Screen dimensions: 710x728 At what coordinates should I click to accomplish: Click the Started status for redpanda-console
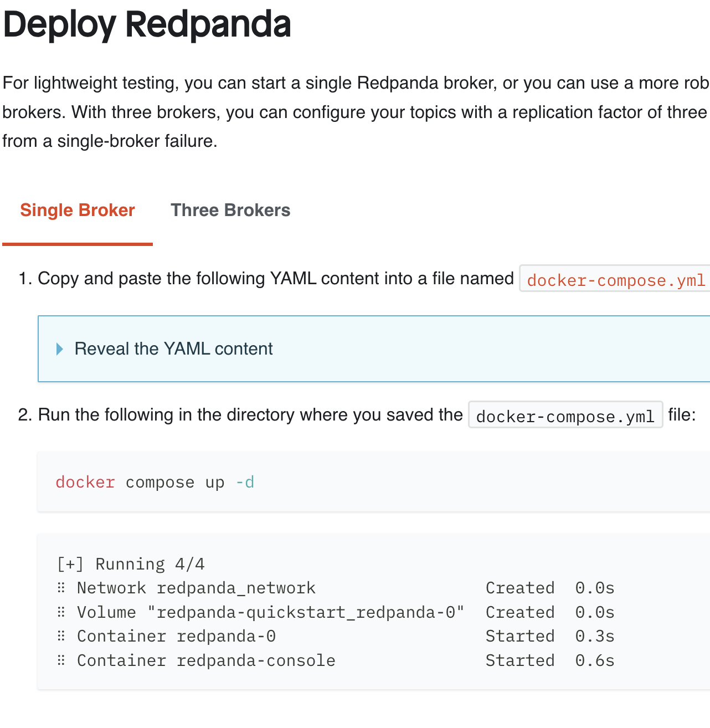[520, 660]
